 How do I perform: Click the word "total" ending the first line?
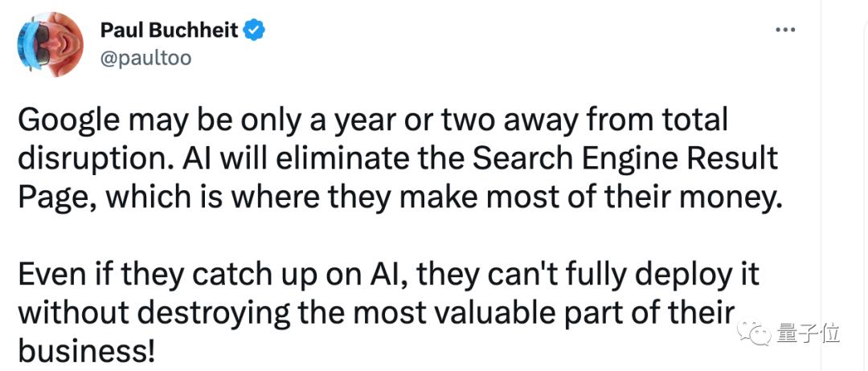coord(697,120)
